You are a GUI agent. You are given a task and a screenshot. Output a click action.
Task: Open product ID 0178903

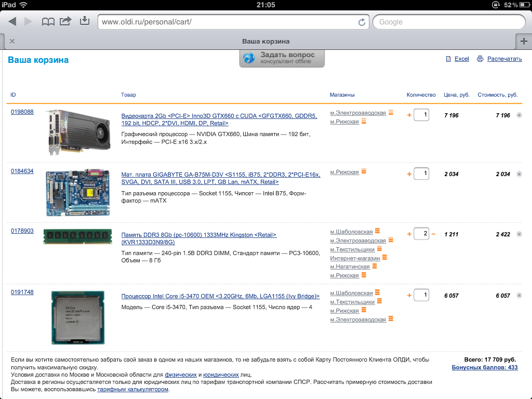(22, 231)
